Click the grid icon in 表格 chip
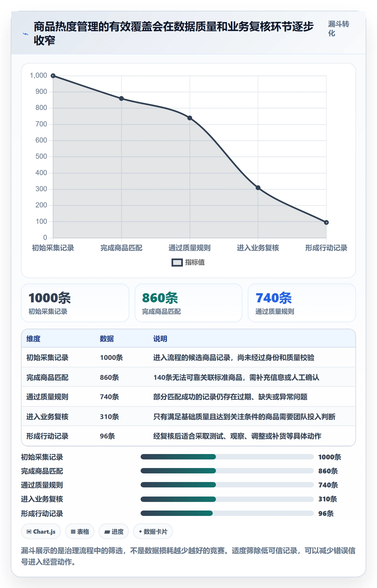 click(73, 532)
